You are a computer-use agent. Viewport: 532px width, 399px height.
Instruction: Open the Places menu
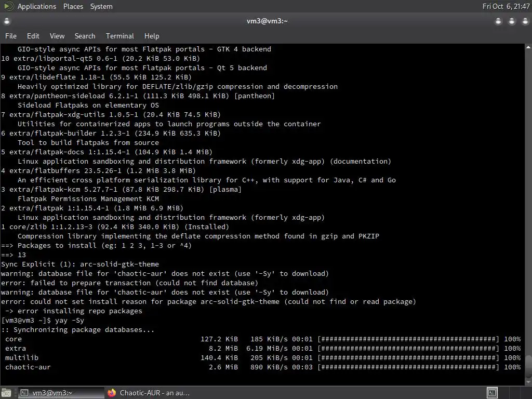pos(73,6)
